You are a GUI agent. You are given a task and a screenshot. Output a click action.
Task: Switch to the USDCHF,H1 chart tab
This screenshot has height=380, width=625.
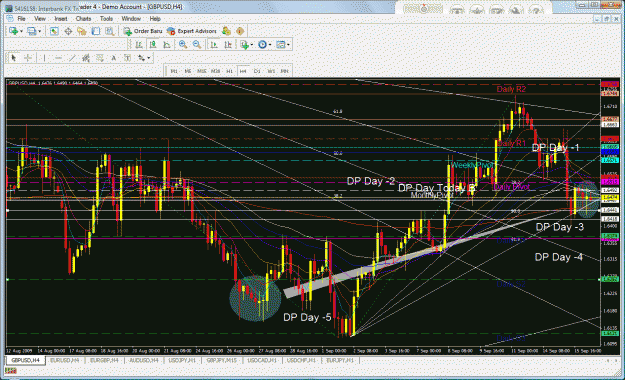pos(301,360)
